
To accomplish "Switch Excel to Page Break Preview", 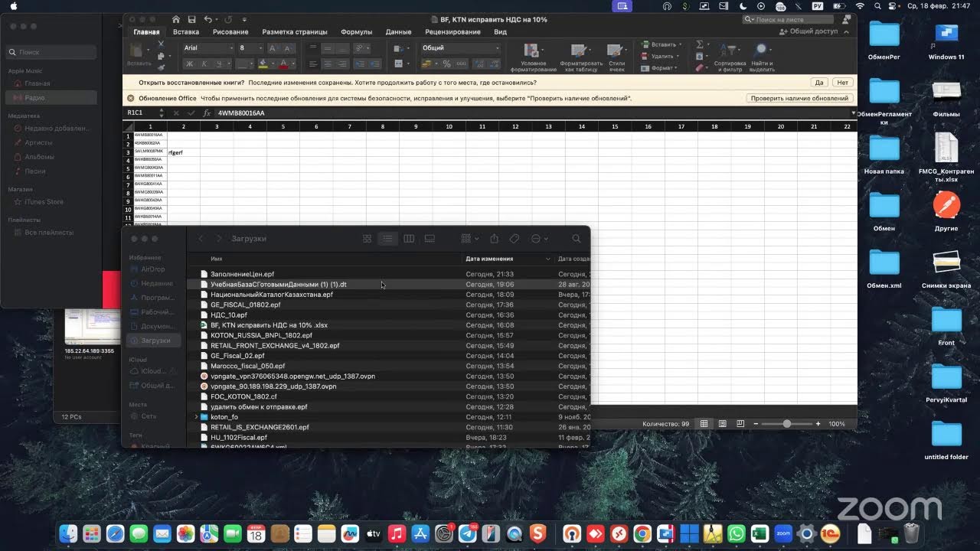I will pos(740,424).
